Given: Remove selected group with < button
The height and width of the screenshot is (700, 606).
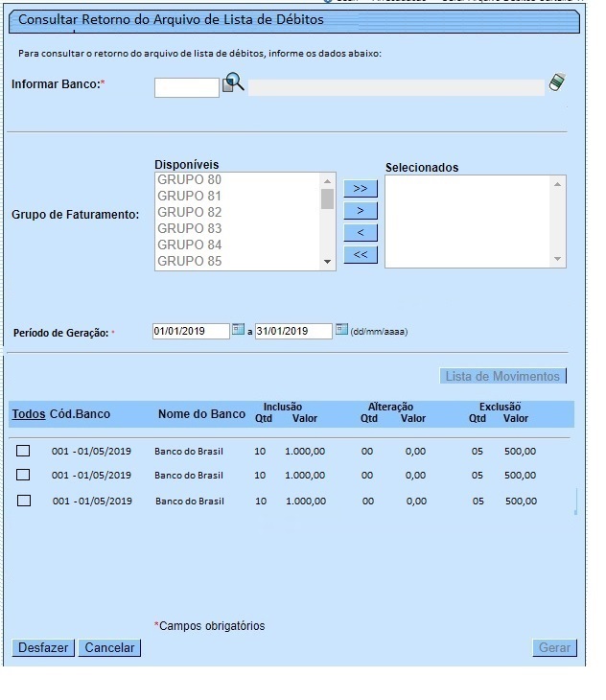Looking at the screenshot, I should coord(360,233).
